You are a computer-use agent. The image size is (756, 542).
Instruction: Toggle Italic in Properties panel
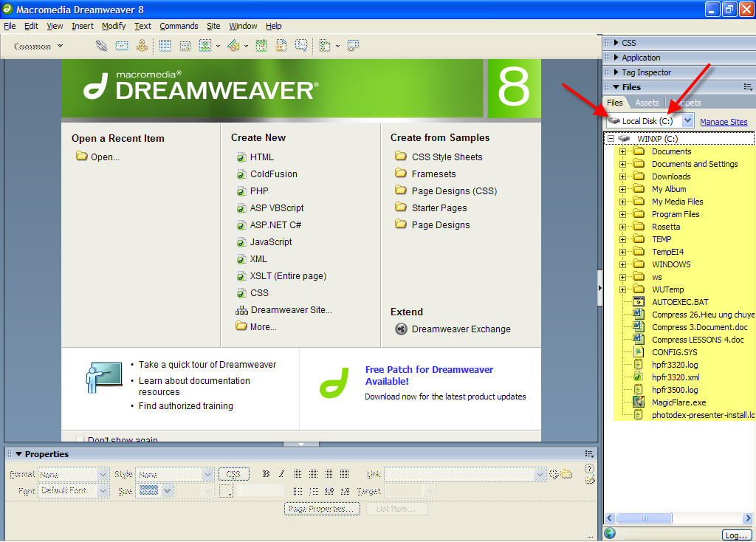[281, 474]
